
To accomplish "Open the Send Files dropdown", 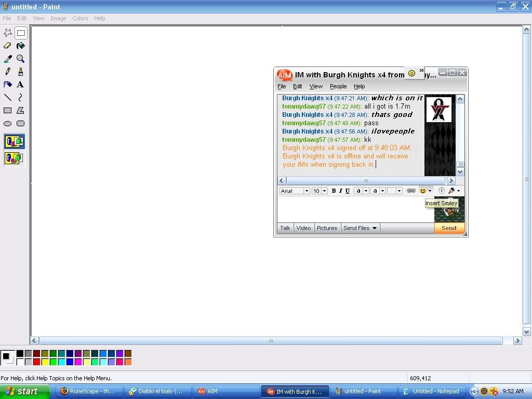I will coord(360,228).
